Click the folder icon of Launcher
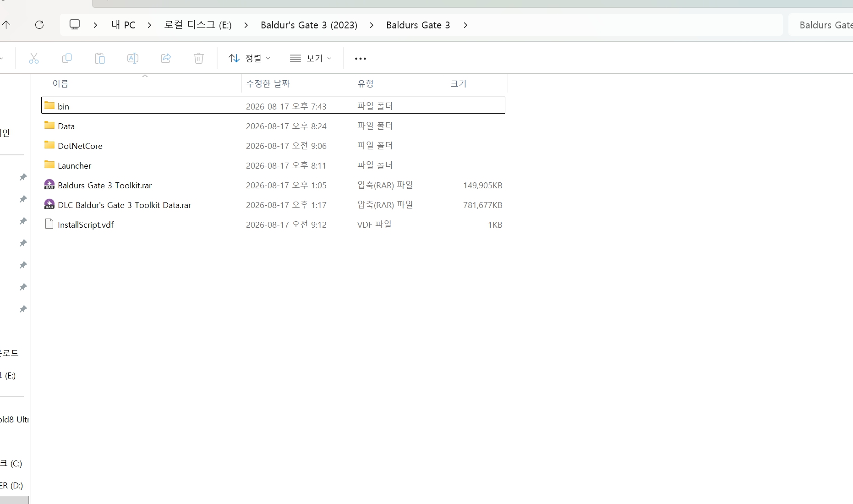 pyautogui.click(x=49, y=164)
